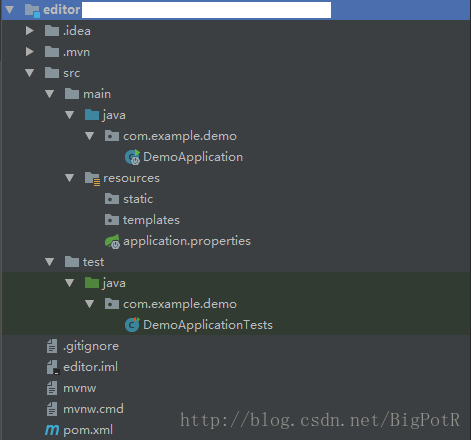This screenshot has height=440, width=471.
Task: Select the test folder name
Action: pyautogui.click(x=93, y=262)
